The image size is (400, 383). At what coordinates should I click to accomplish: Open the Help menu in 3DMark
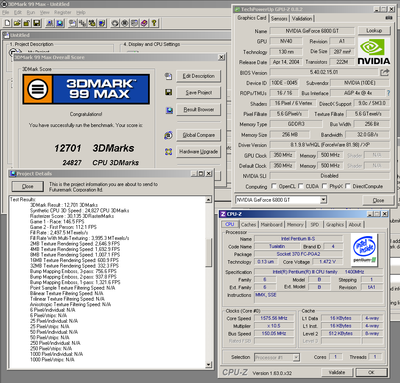pyautogui.click(x=81, y=12)
